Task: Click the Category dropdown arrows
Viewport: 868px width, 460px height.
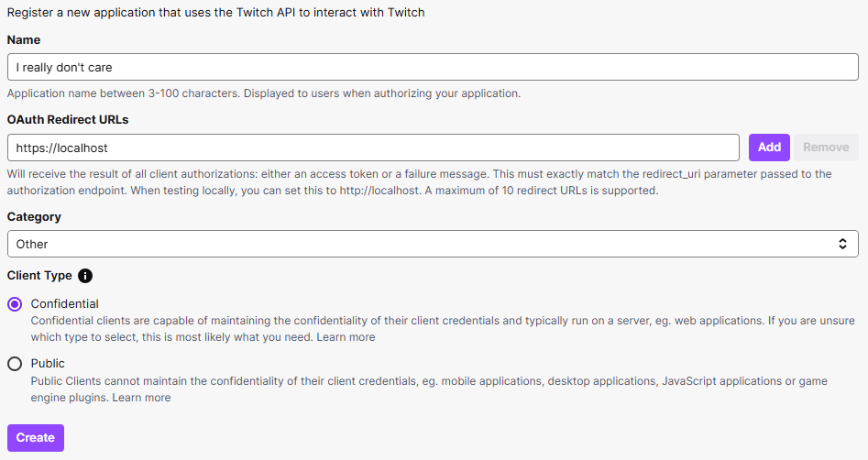Action: [x=842, y=244]
